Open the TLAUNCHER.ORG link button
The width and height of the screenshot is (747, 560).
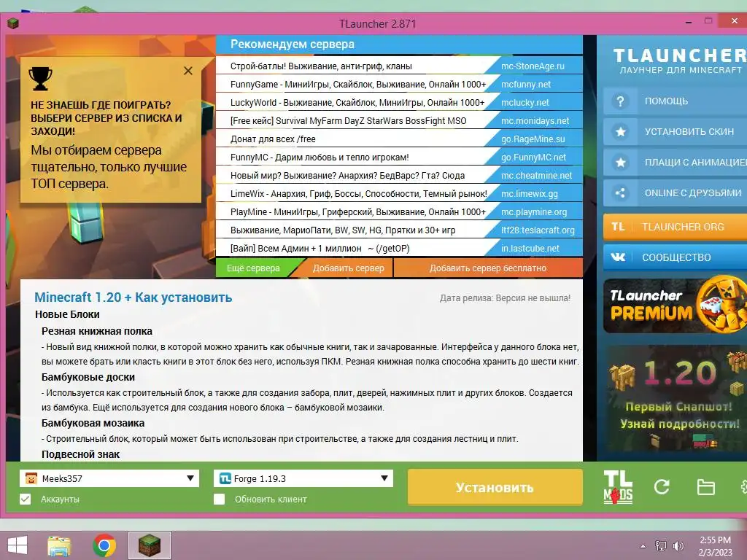click(675, 227)
